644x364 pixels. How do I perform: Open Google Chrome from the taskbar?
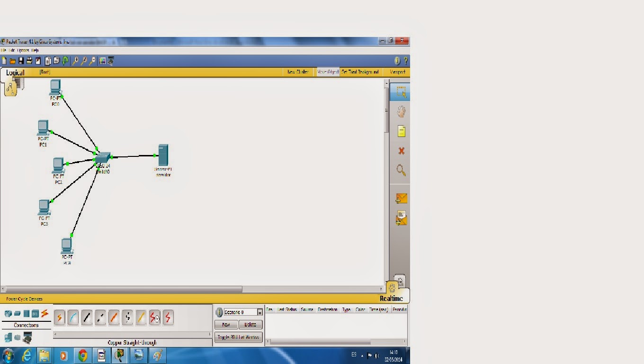(x=82, y=355)
